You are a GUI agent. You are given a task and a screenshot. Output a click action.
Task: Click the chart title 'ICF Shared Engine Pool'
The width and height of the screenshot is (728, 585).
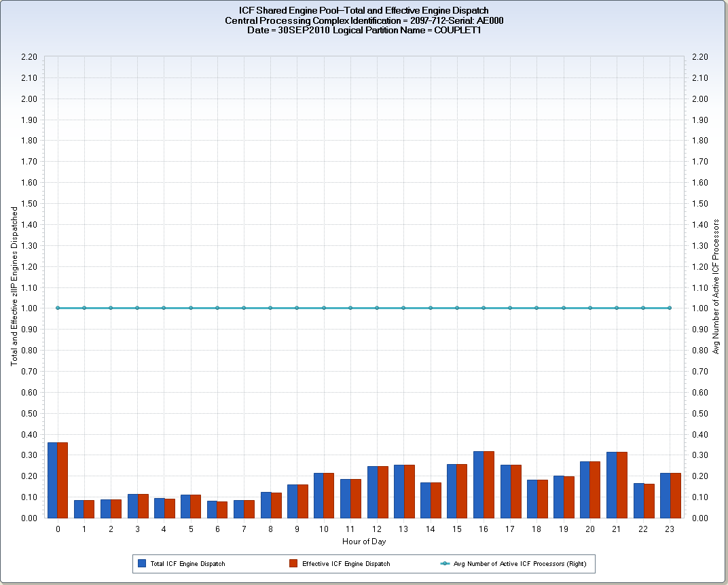[x=364, y=11]
